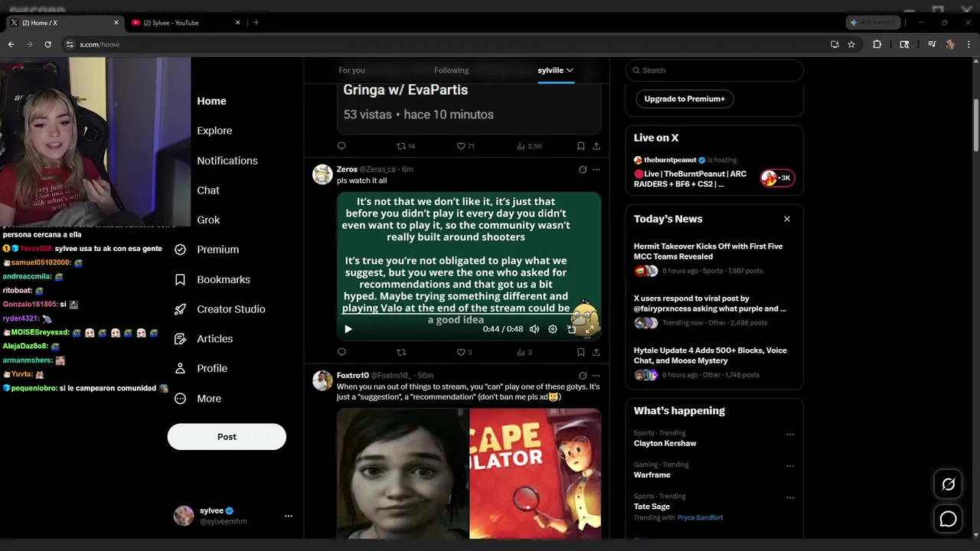
Task: Click the white Post button
Action: point(227,437)
